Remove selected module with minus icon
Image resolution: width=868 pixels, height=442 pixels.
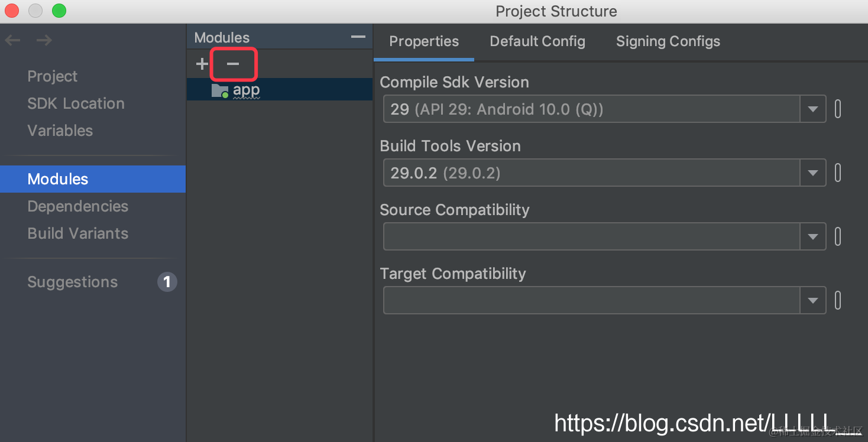[x=233, y=64]
